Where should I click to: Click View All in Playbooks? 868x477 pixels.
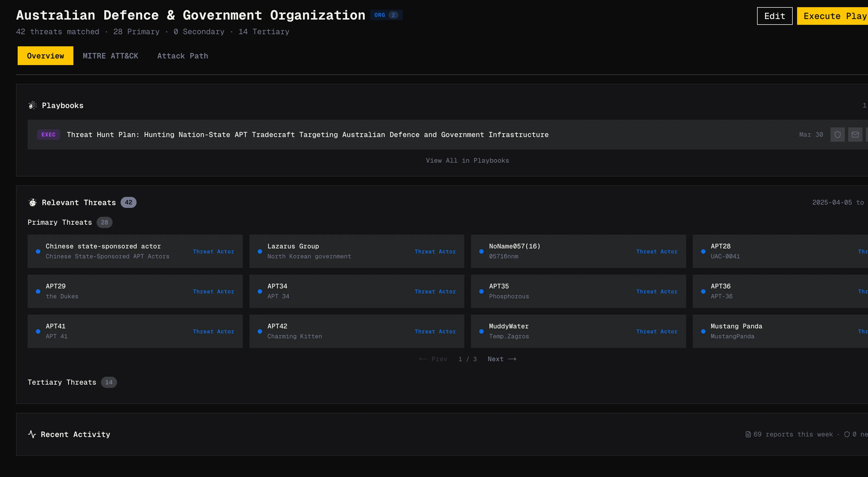point(467,160)
